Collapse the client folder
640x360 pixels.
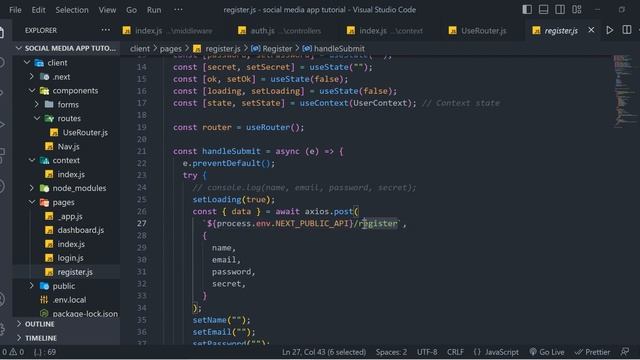66,63
